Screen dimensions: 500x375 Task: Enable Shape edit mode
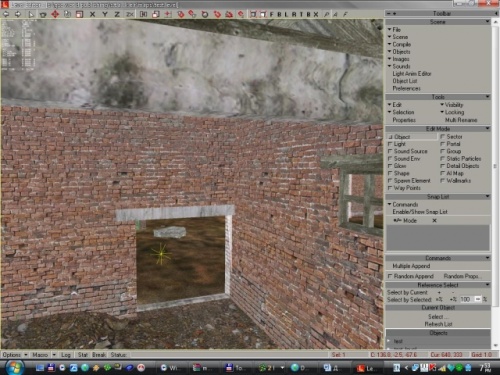(x=399, y=173)
